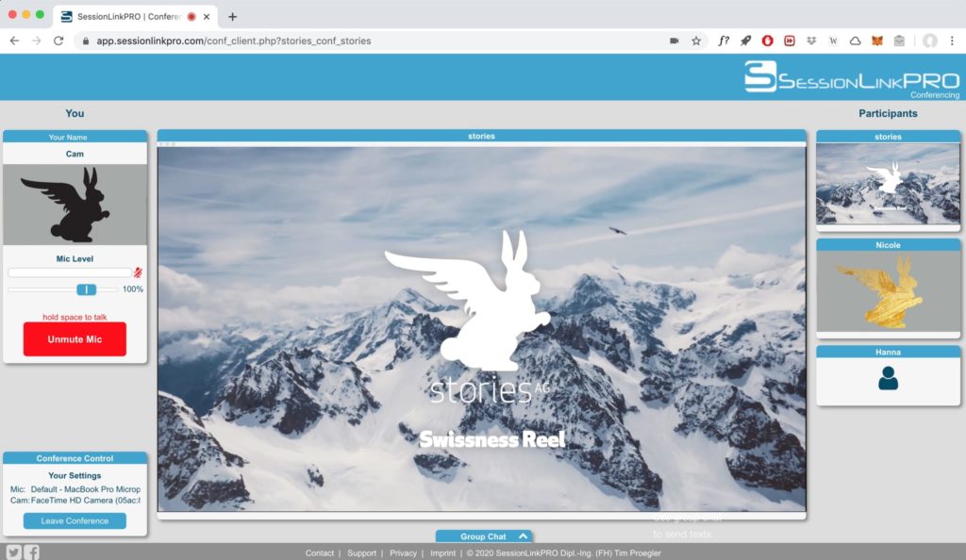
Task: Click the camera icon in the address bar
Action: (675, 41)
